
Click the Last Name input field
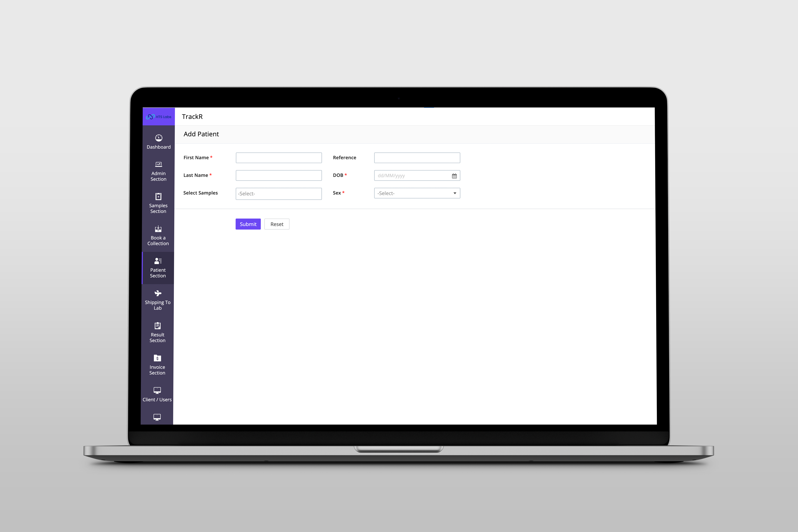point(278,175)
